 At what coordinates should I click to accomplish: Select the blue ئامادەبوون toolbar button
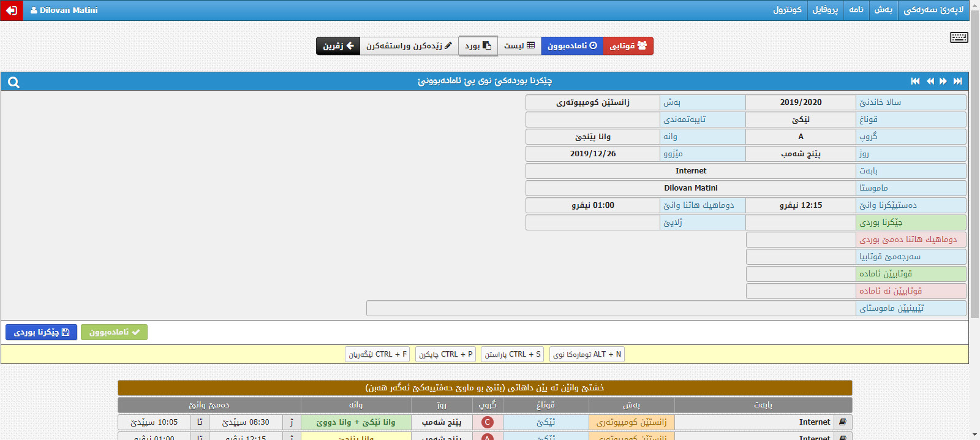tap(571, 46)
